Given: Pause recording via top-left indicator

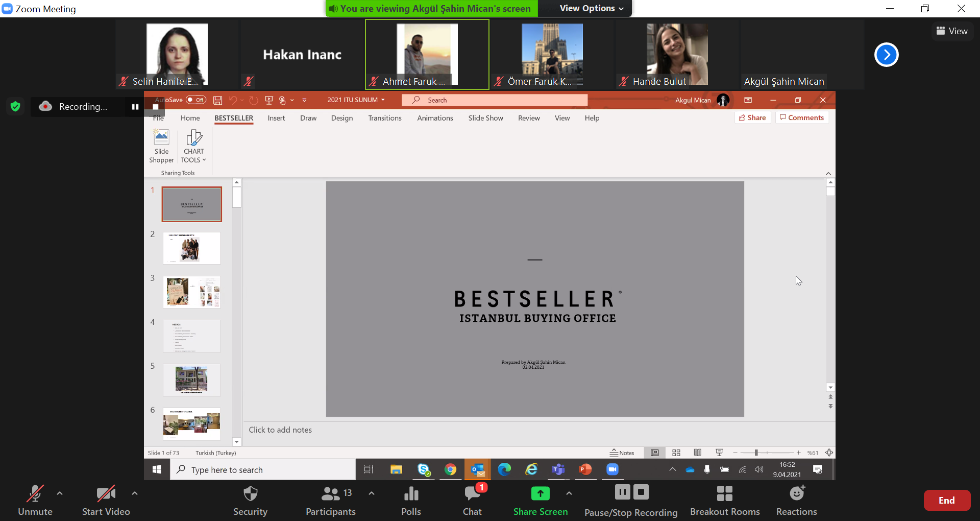Looking at the screenshot, I should point(135,107).
